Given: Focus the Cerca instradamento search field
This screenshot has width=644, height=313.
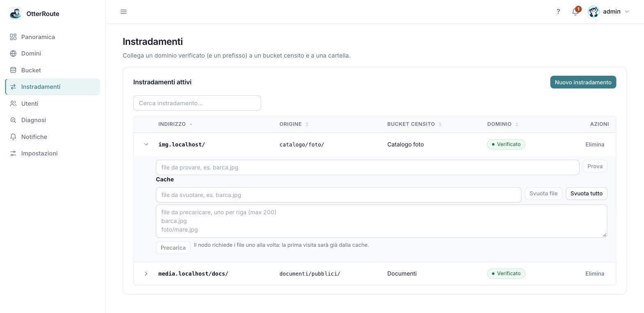Looking at the screenshot, I should tap(197, 103).
